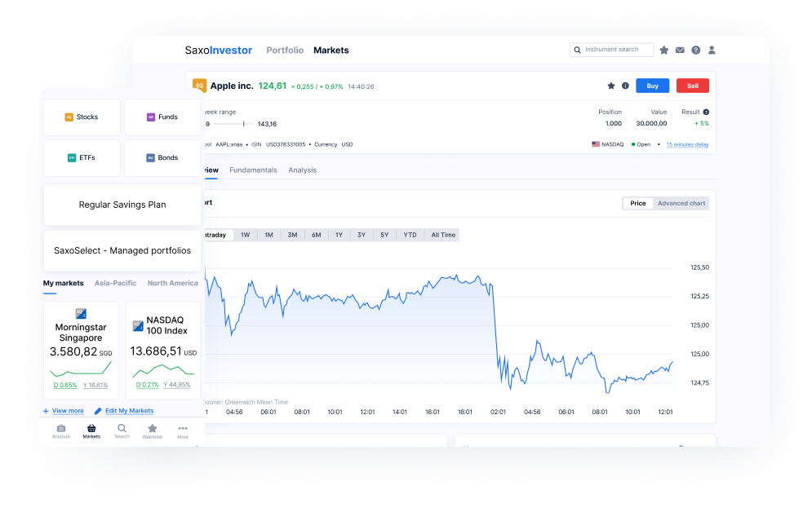
Task: Select the 6M chart range
Action: pyautogui.click(x=317, y=235)
